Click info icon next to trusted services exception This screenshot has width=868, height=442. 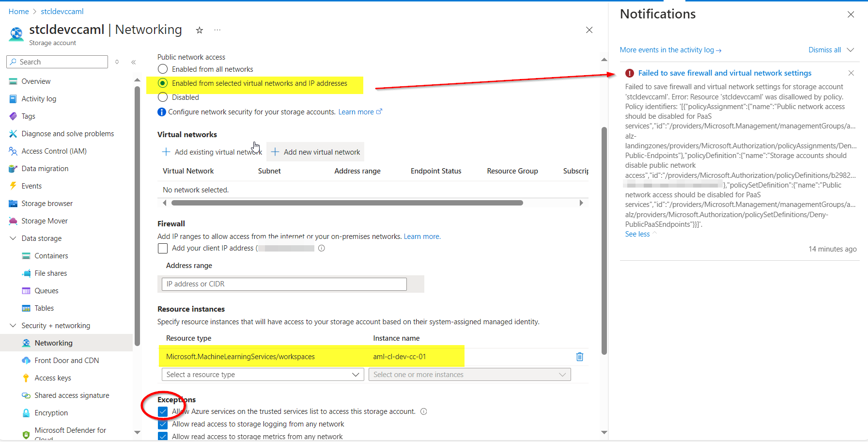[x=423, y=411]
